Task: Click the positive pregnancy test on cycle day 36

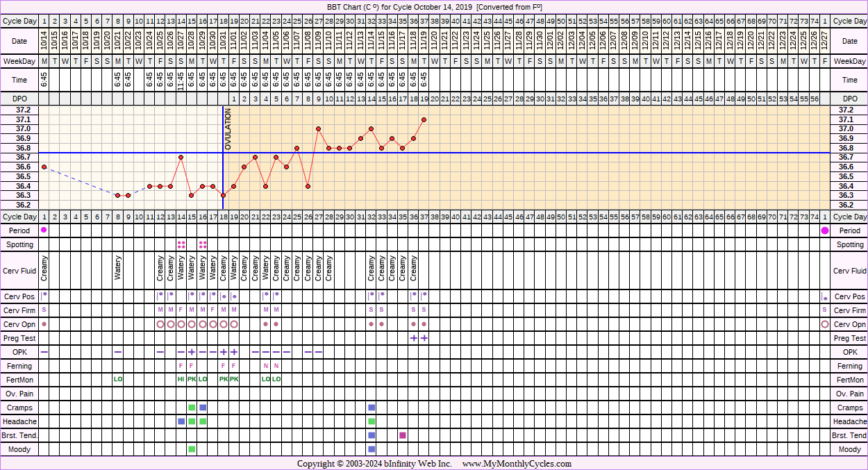Action: [413, 338]
